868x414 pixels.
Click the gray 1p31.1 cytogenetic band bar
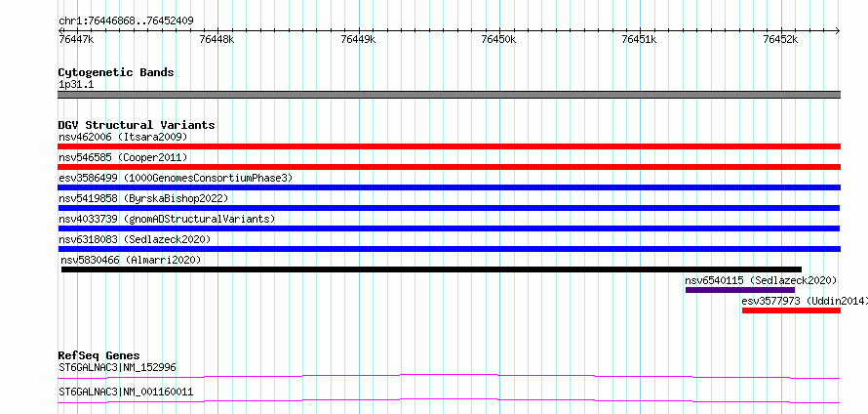pyautogui.click(x=449, y=95)
